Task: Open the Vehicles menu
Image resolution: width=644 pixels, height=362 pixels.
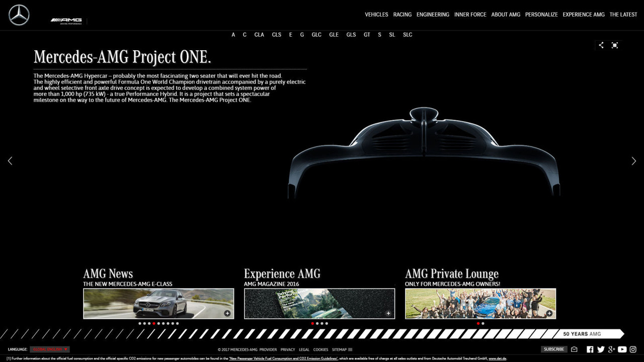Action: point(376,15)
